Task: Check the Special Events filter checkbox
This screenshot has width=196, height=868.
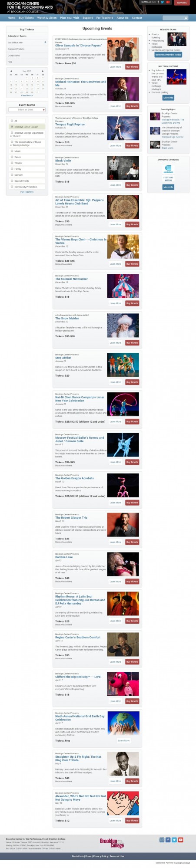Action: 12,181
